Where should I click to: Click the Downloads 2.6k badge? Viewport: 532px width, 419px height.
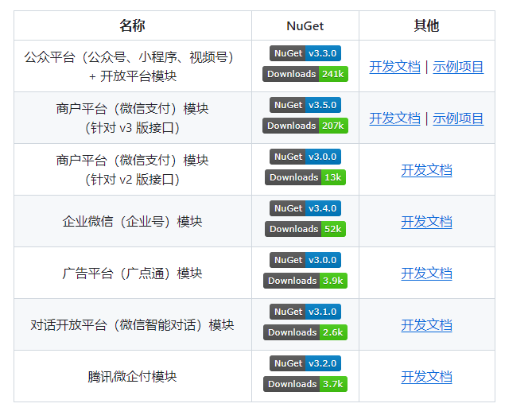(x=305, y=332)
